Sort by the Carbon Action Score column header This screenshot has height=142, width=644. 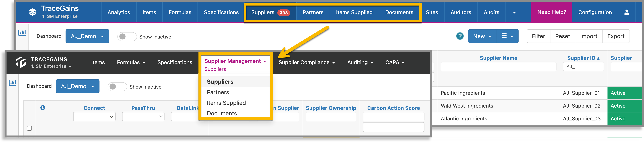point(394,108)
